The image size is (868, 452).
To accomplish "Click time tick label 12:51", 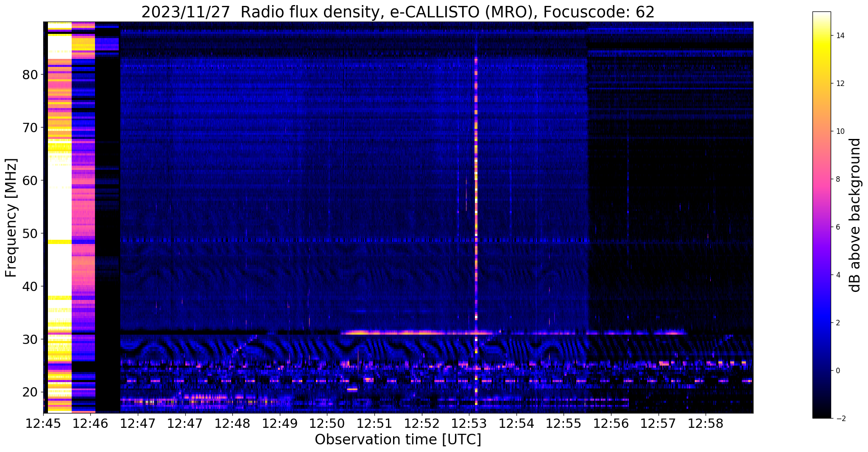I will point(374,423).
